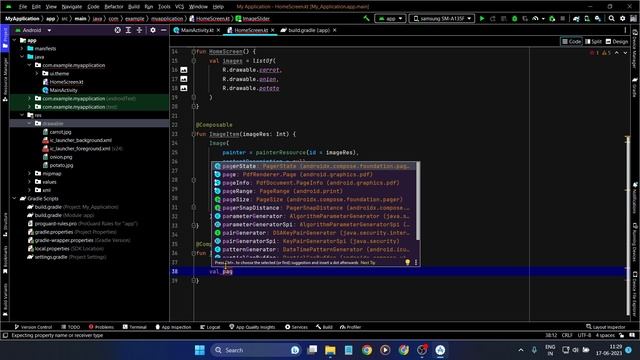
Task: Select pagerState suggestion in completion list
Action: coord(314,166)
